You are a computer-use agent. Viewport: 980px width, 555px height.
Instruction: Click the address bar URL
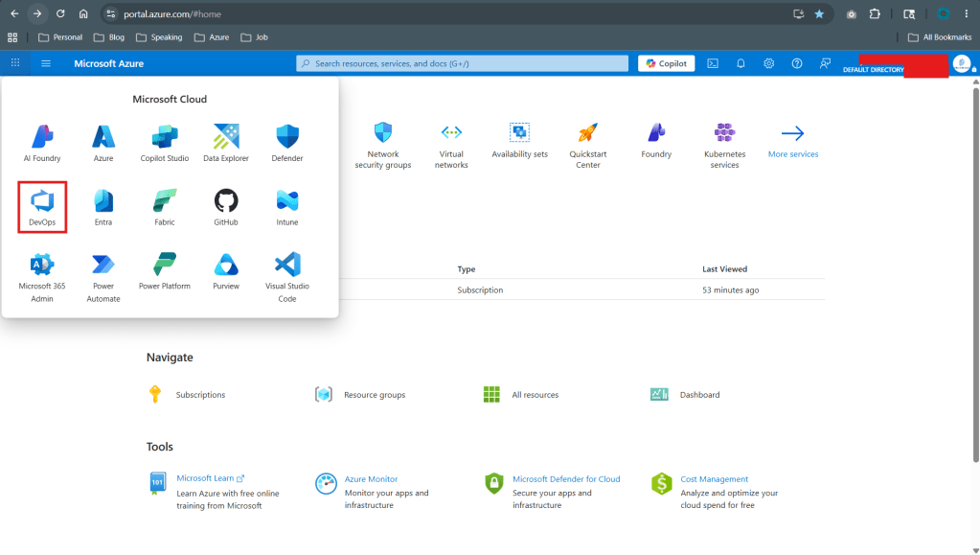pos(172,13)
